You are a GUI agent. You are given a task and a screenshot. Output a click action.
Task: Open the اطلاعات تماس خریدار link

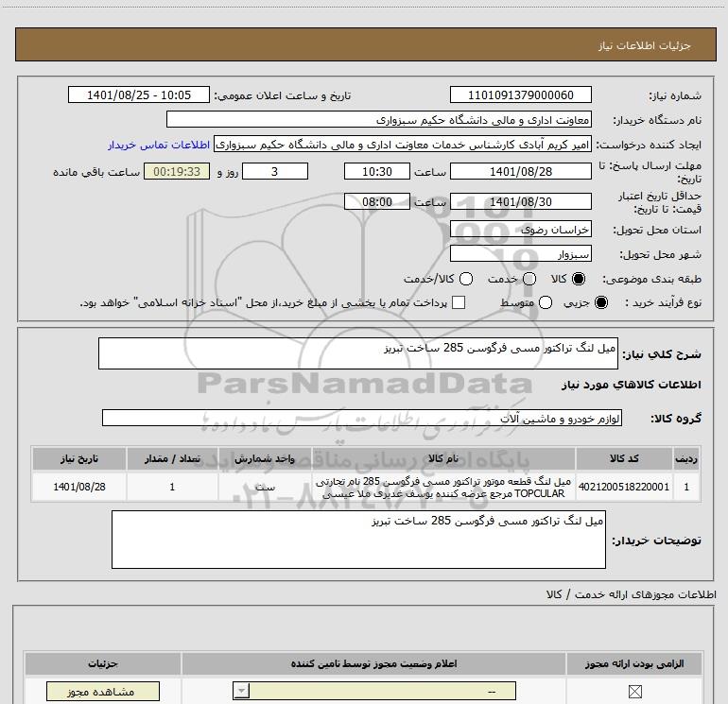coord(159,145)
